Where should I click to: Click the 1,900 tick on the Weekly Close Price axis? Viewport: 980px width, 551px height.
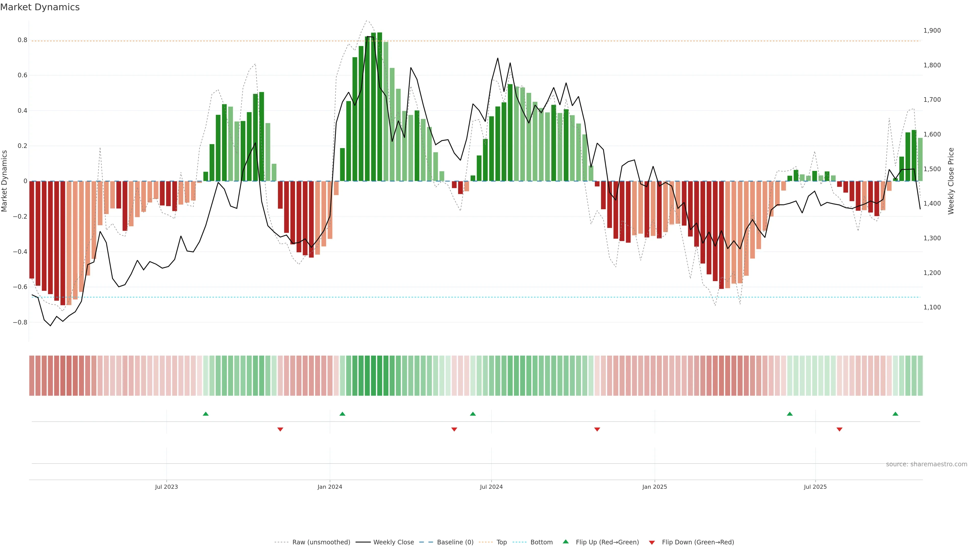[932, 30]
